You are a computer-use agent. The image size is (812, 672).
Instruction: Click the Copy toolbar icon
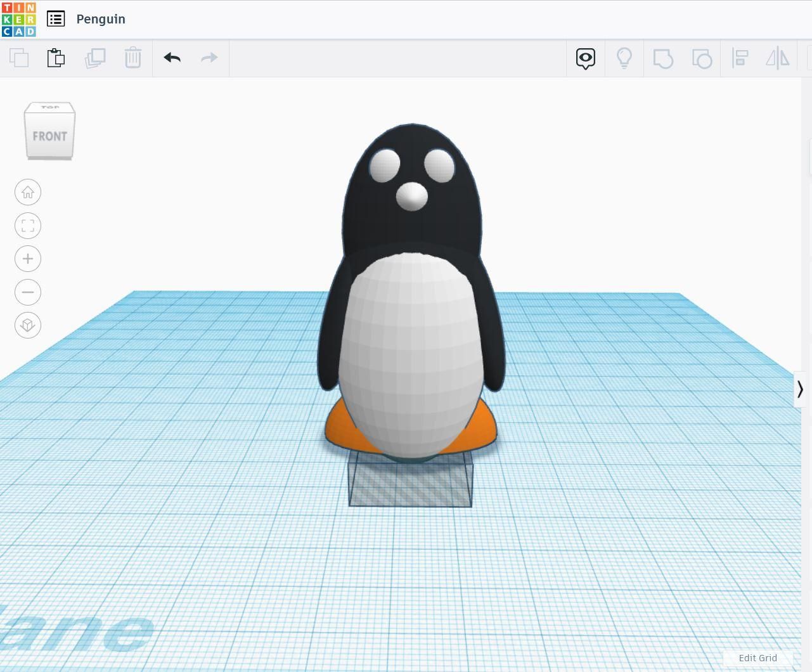[19, 58]
